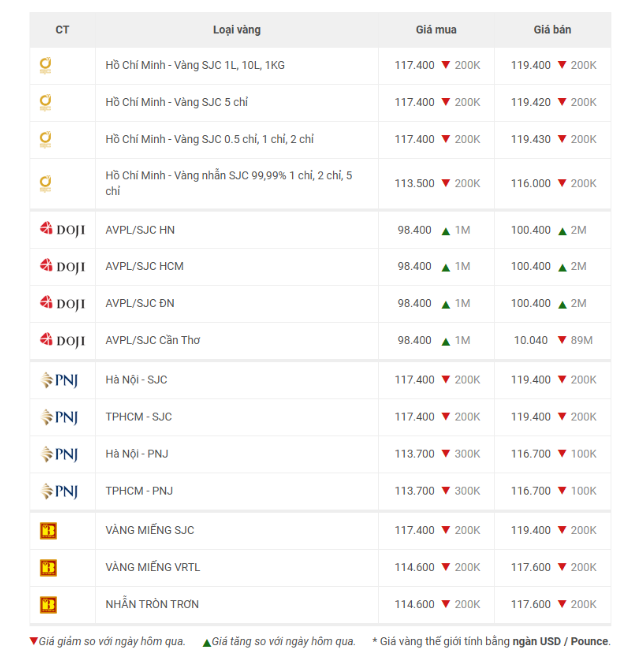
Task: Click the PNJ logo beside Hà Nội - PNJ
Action: [x=59, y=454]
